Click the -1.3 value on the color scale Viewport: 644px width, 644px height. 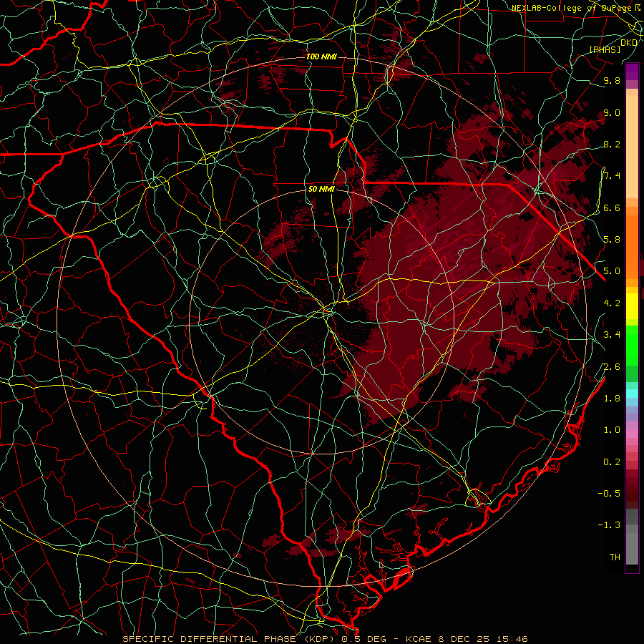click(x=609, y=525)
